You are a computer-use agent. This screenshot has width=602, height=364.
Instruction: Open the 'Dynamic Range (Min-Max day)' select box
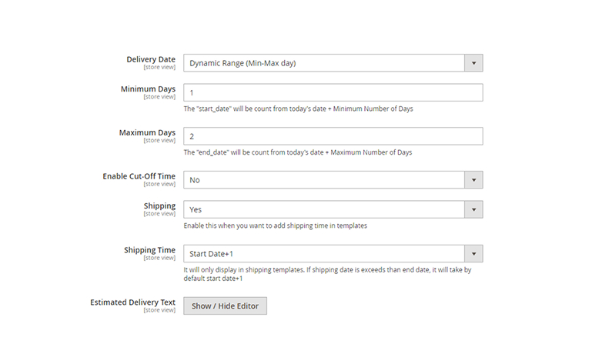tap(323, 63)
